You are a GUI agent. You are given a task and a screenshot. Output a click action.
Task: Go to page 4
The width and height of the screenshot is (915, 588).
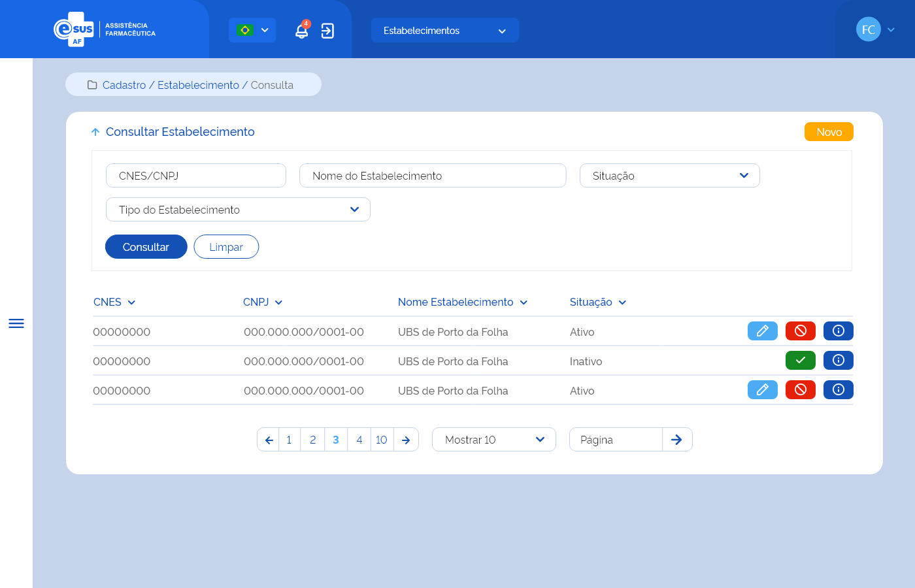359,440
